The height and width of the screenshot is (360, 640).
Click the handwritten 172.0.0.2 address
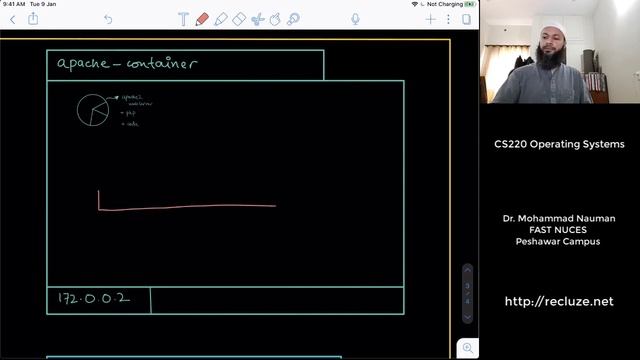[94, 298]
